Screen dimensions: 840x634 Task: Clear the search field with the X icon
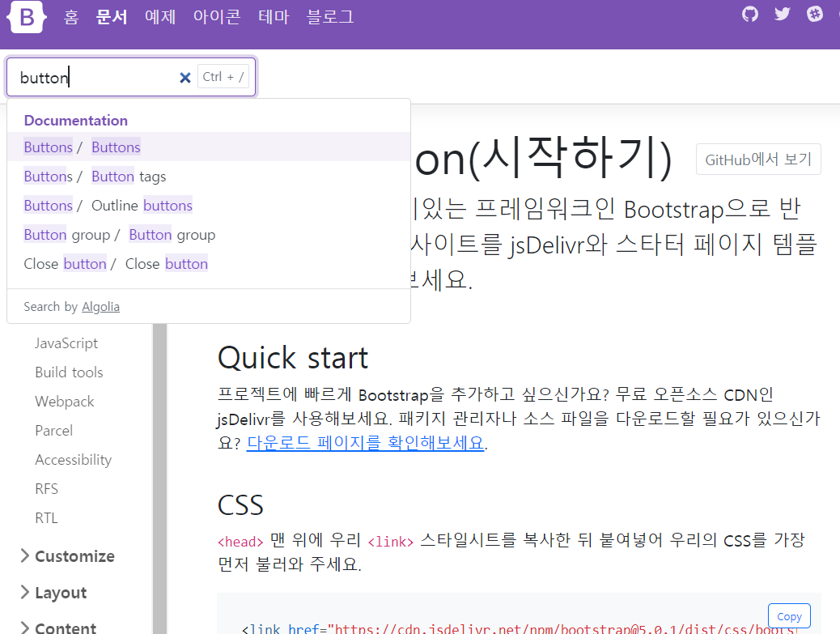[x=185, y=78]
